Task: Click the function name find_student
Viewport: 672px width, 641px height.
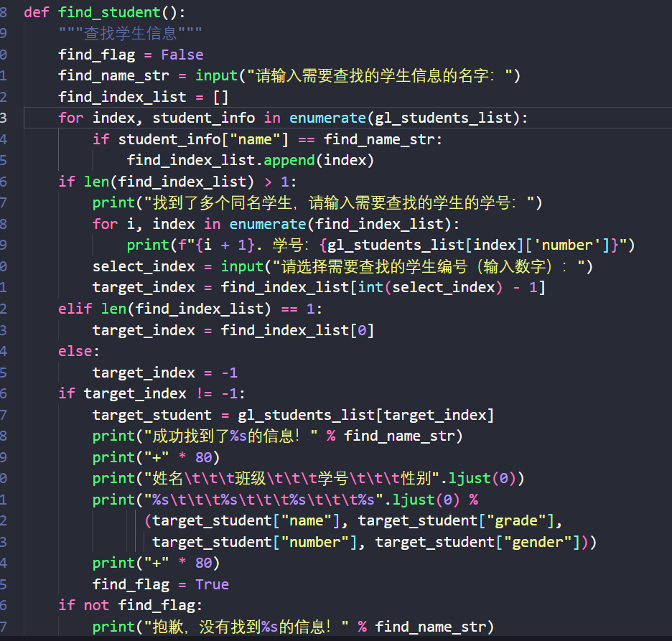Action: pyautogui.click(x=109, y=12)
